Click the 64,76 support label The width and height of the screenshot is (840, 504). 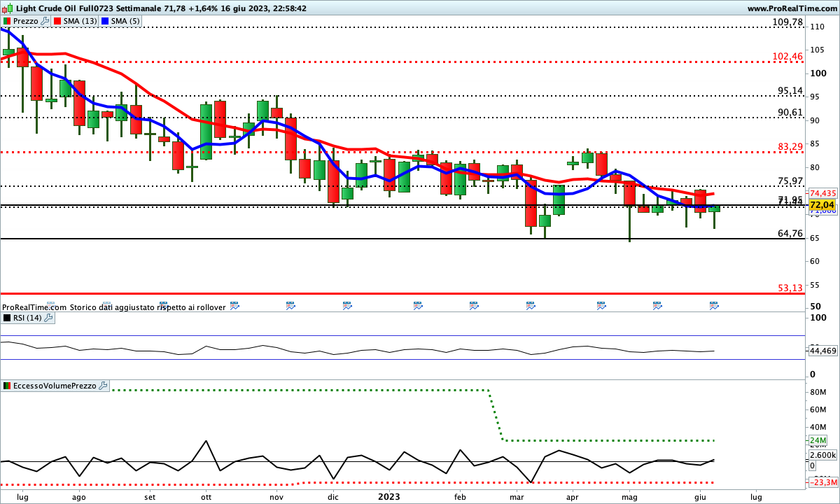tap(790, 234)
